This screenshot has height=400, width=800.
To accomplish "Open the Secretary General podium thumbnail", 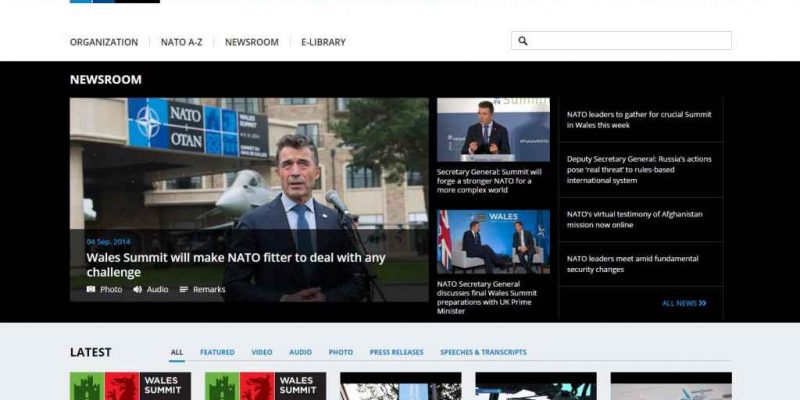I will [x=493, y=130].
